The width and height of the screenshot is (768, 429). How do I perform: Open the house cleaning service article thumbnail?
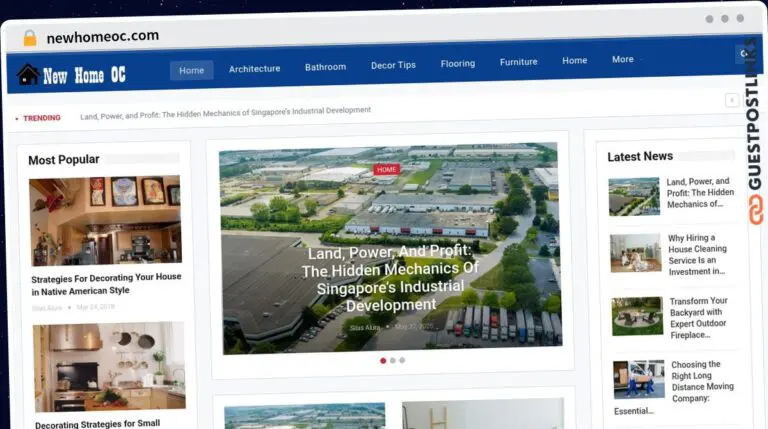tap(636, 254)
